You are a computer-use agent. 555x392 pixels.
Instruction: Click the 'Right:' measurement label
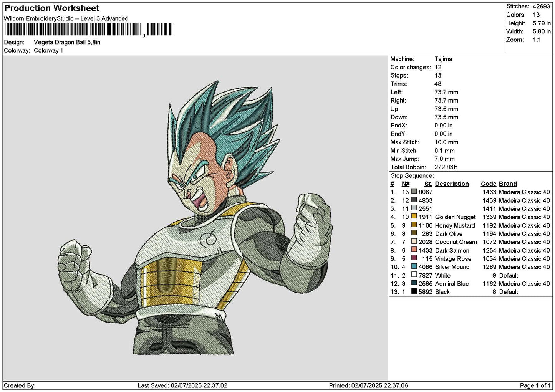click(x=398, y=101)
